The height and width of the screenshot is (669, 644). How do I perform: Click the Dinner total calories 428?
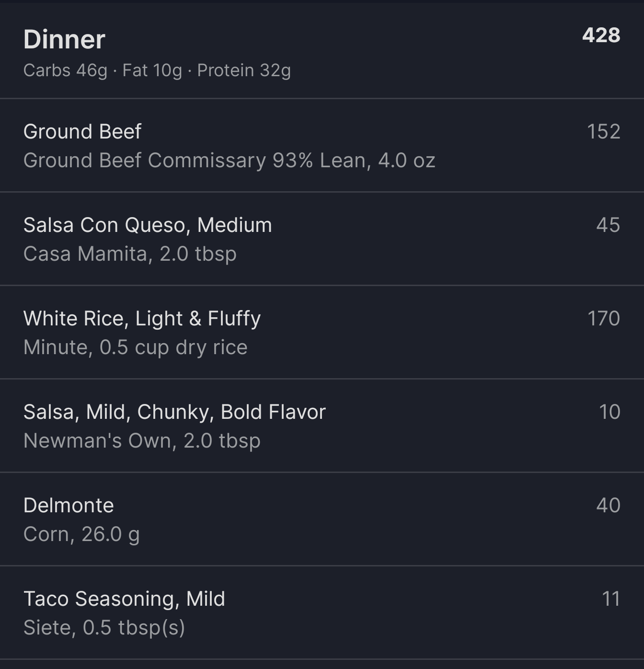click(x=601, y=35)
